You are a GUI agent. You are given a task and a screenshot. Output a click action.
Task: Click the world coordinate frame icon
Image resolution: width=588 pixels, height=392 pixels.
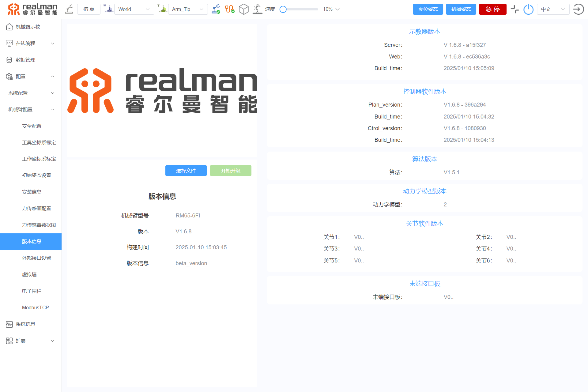tap(108, 9)
